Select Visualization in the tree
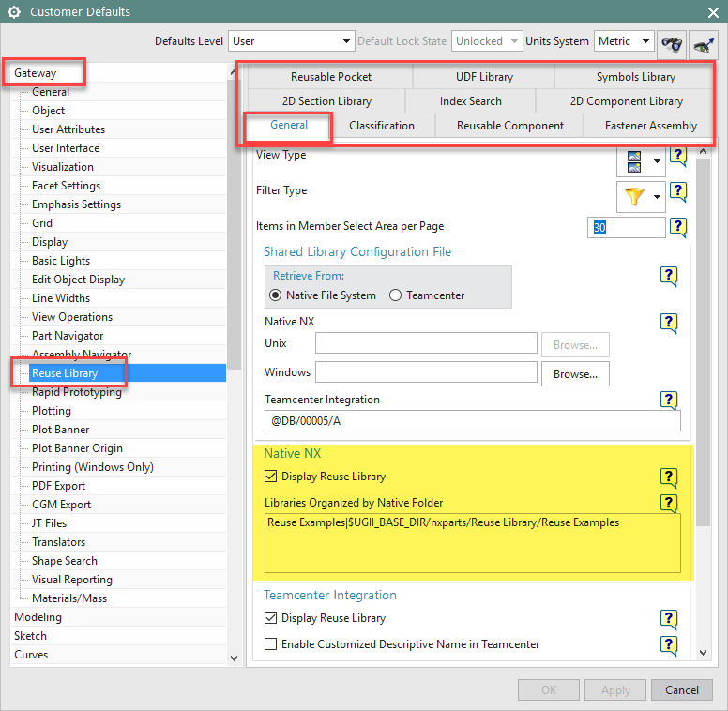 coord(63,167)
